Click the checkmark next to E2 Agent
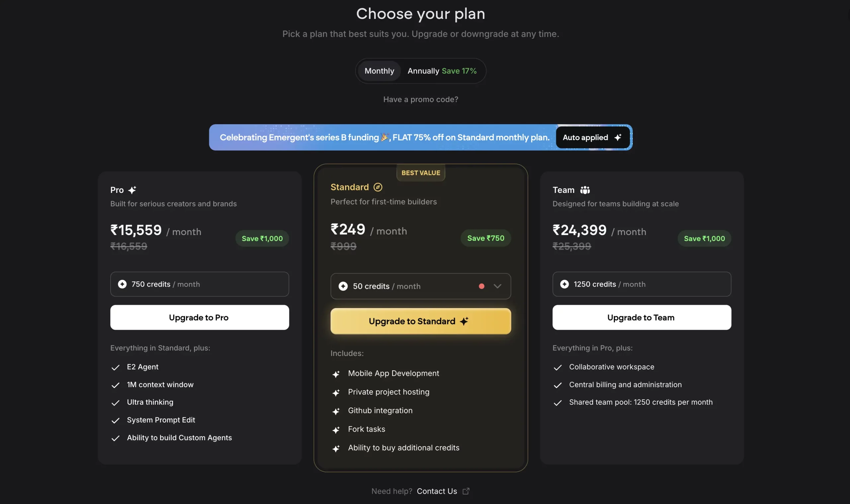This screenshot has height=504, width=850. (x=115, y=368)
